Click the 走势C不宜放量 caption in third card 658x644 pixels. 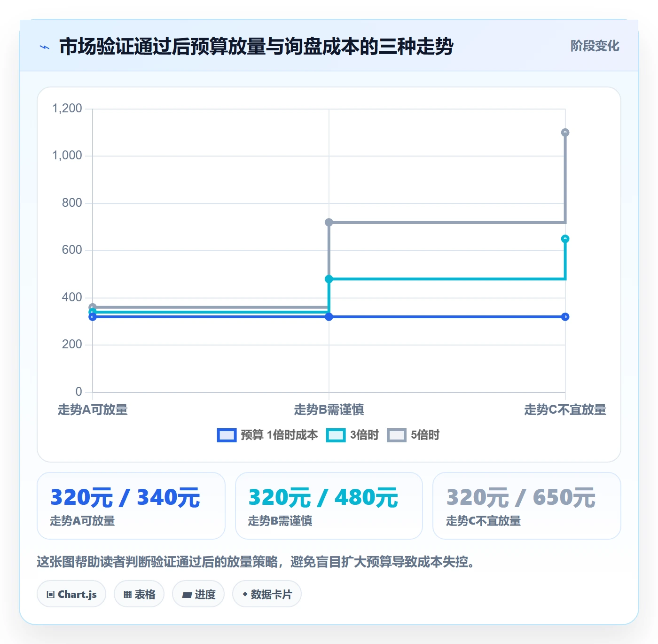tap(483, 521)
